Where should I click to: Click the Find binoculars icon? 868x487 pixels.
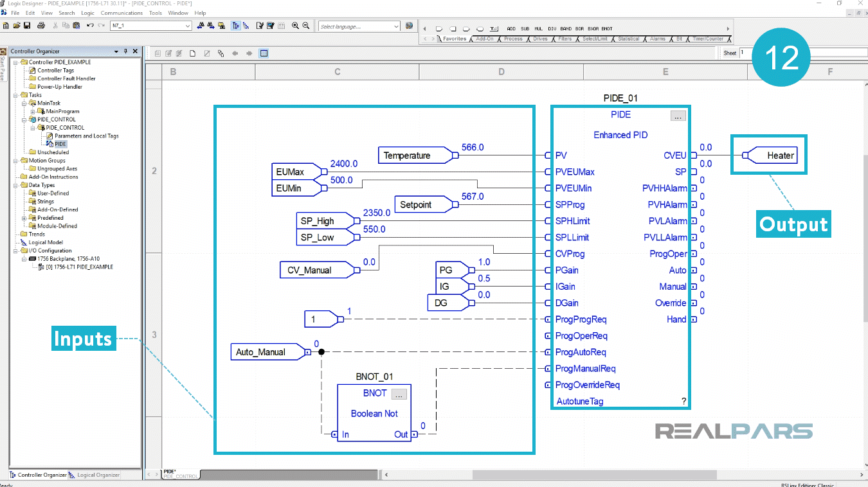coord(201,26)
